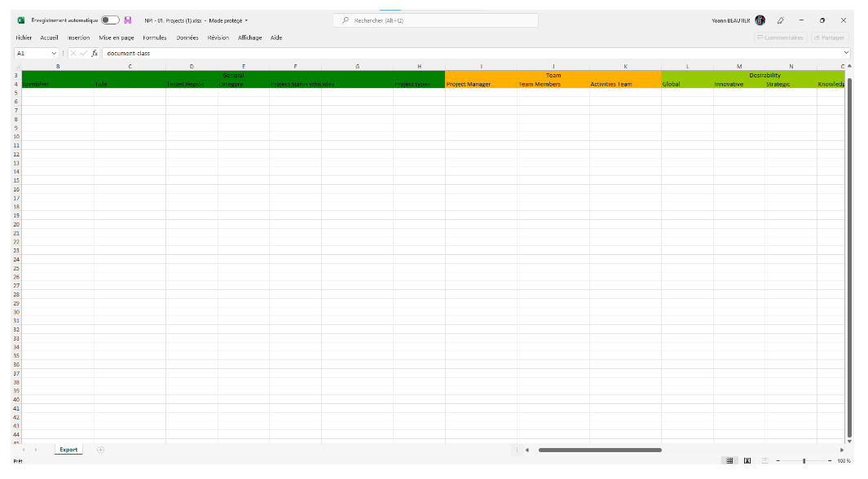The width and height of the screenshot is (868, 479).
Task: Toggle Enregistrement automatique switch
Action: coord(110,20)
